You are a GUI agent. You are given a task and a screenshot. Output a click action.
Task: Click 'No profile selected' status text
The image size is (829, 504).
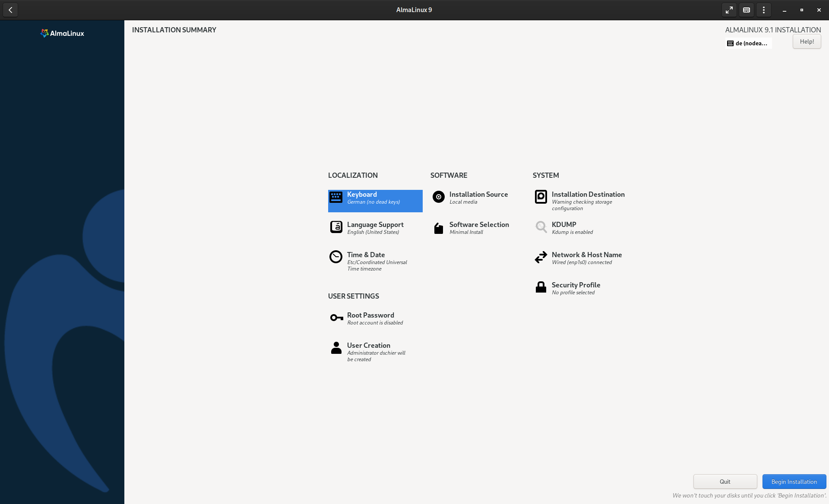(x=573, y=293)
